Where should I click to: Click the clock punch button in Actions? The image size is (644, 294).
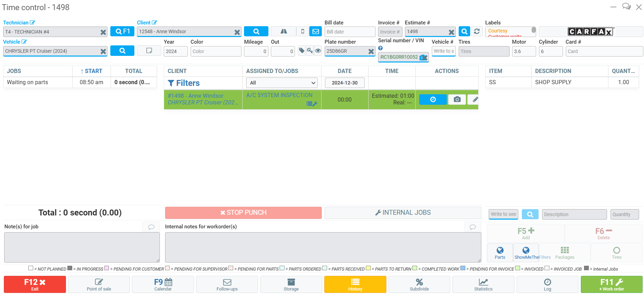point(433,100)
